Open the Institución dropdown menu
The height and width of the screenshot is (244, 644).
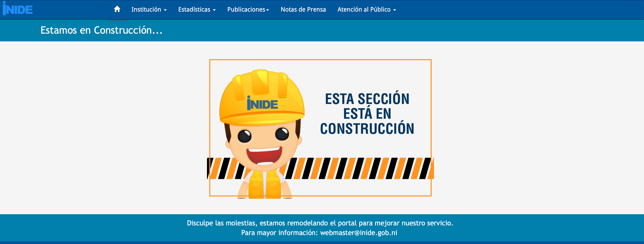pyautogui.click(x=149, y=9)
